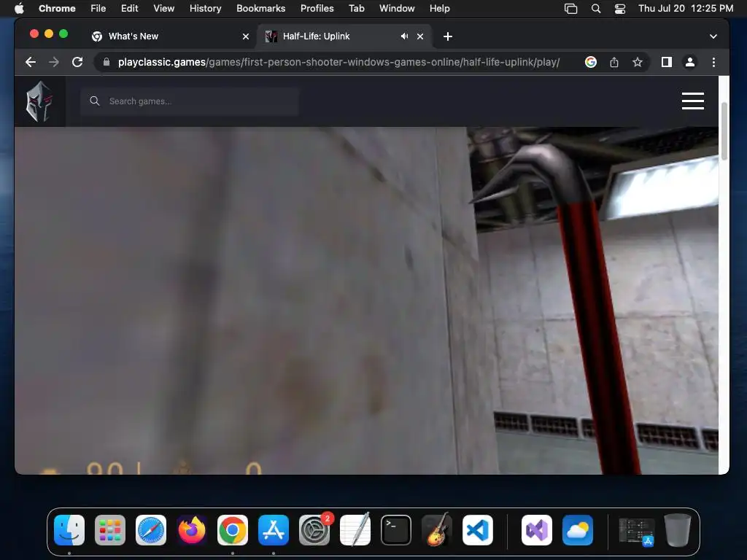Click the magnifier icon in the search box
Image resolution: width=747 pixels, height=560 pixels.
tap(95, 101)
